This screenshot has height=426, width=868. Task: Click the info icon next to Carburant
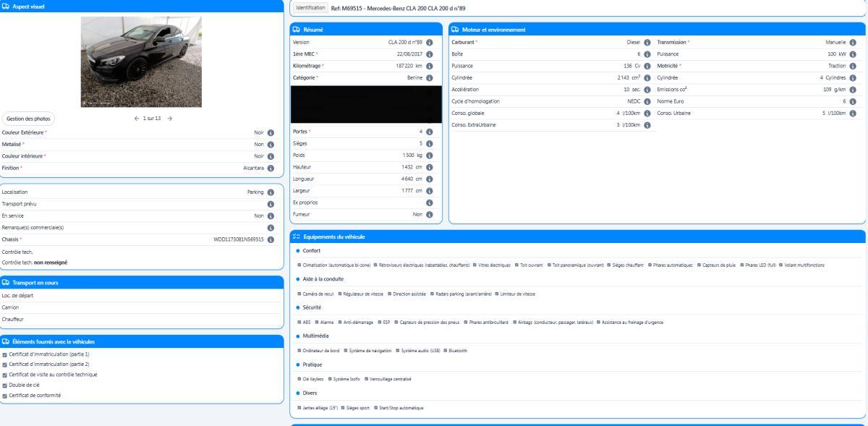coord(647,43)
